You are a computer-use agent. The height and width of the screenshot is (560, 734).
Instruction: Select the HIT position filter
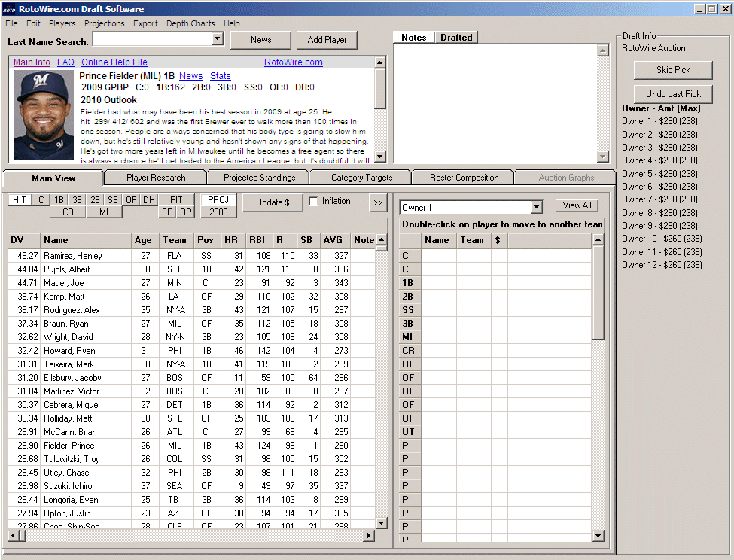pyautogui.click(x=20, y=199)
